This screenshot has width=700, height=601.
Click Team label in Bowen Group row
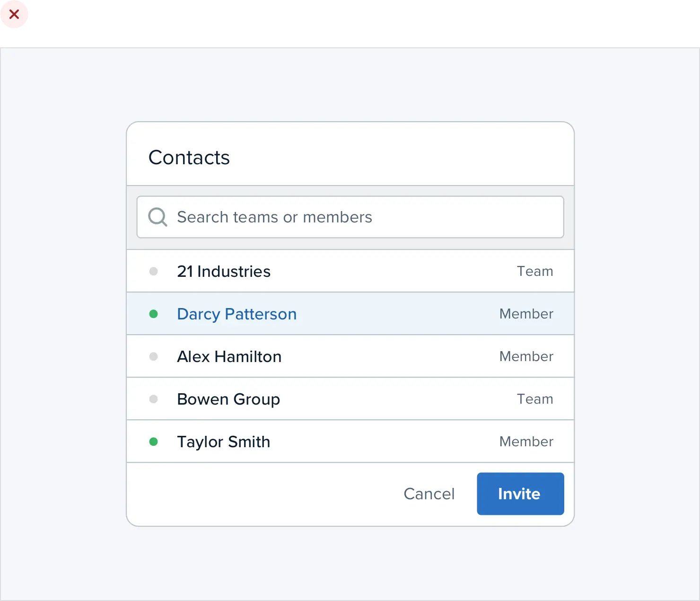[x=534, y=399]
